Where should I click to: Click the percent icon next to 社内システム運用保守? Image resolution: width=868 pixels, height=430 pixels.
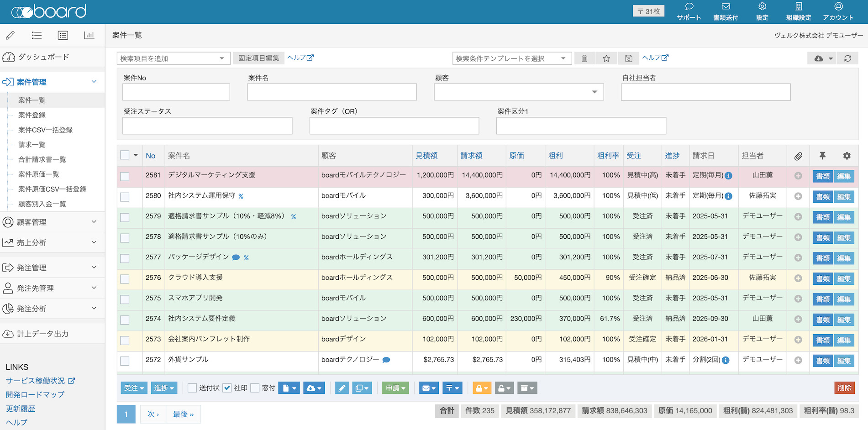click(241, 196)
